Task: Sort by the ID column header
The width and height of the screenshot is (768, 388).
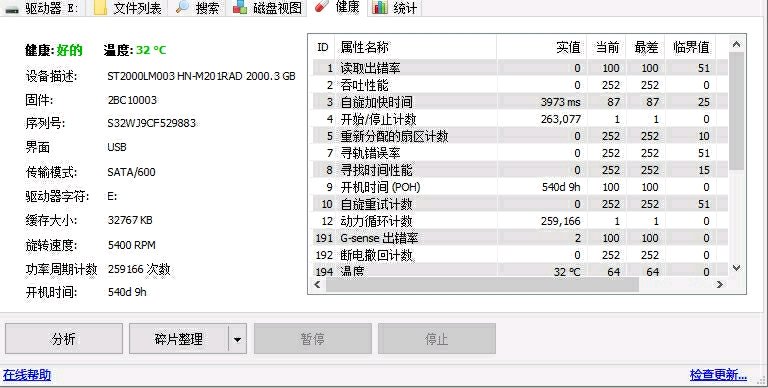Action: click(x=323, y=47)
